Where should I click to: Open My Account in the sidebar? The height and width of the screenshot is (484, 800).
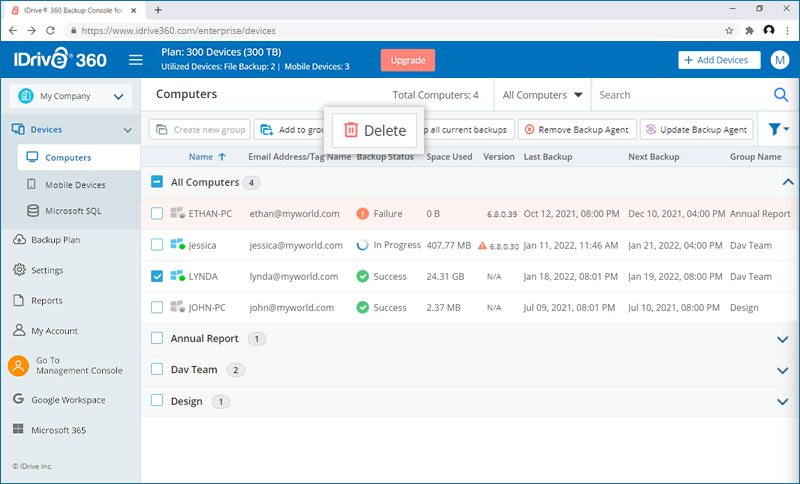(x=55, y=330)
